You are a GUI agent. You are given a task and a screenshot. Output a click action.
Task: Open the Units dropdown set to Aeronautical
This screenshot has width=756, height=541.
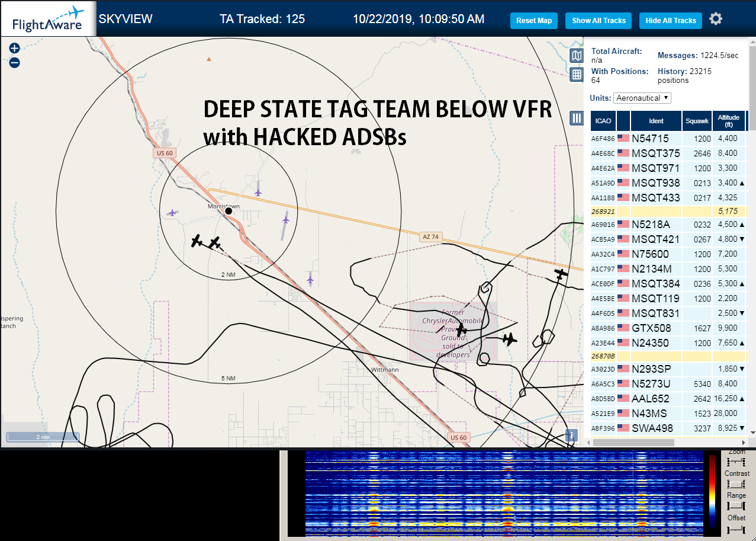coord(642,98)
